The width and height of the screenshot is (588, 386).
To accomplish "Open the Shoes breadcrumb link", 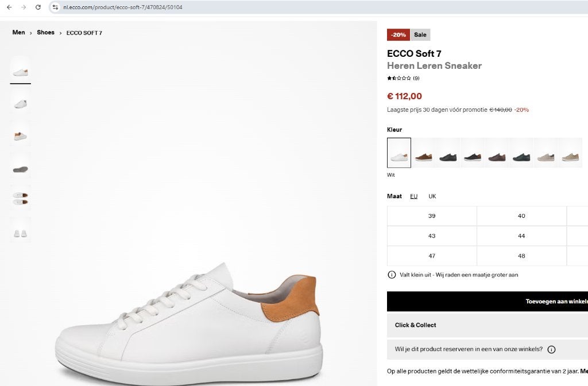I will pyautogui.click(x=45, y=33).
